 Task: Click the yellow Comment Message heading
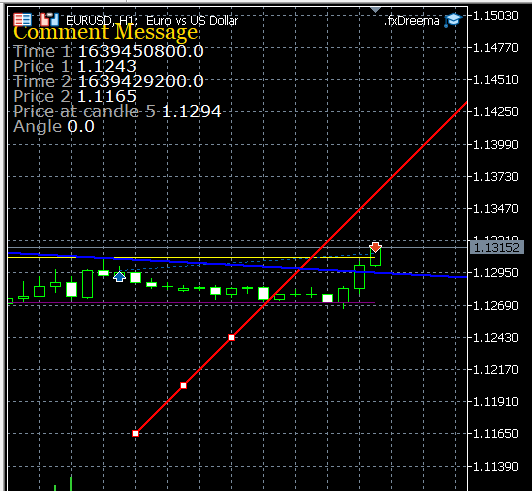pos(106,32)
